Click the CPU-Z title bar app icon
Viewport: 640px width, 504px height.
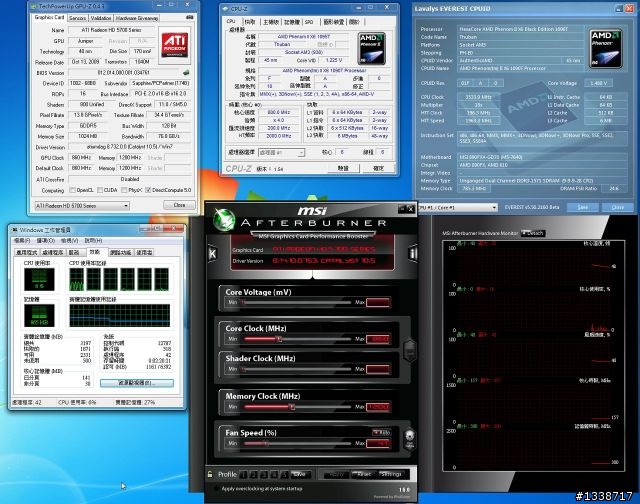[x=225, y=9]
